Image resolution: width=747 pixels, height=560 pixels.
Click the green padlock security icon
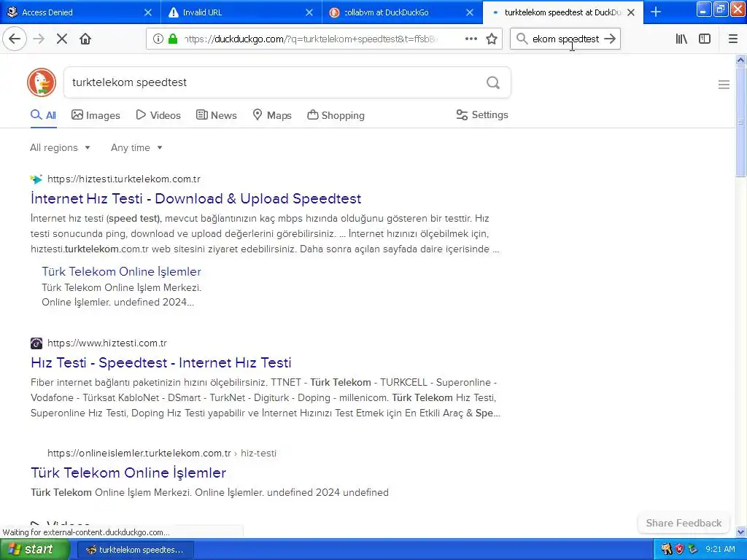173,39
